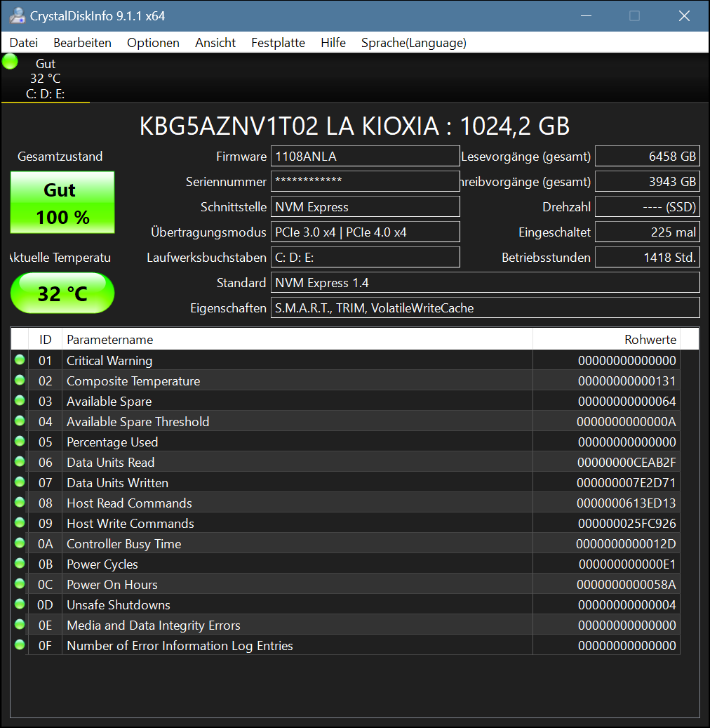Open the Festplatte menu
This screenshot has width=710, height=728.
pyautogui.click(x=278, y=43)
